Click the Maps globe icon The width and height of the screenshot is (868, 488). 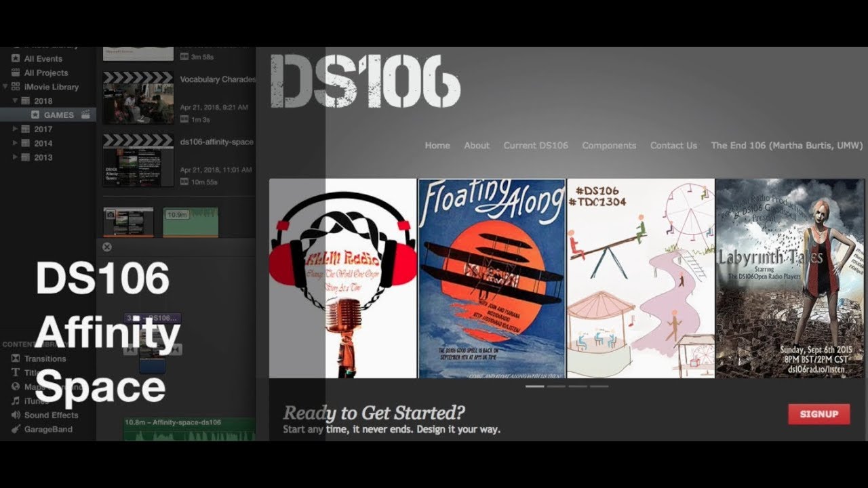tap(15, 387)
